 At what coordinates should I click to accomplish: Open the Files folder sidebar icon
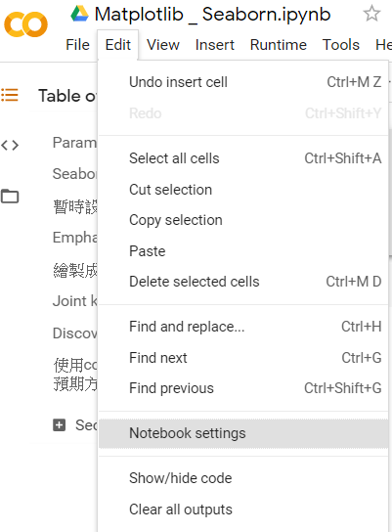(x=10, y=197)
